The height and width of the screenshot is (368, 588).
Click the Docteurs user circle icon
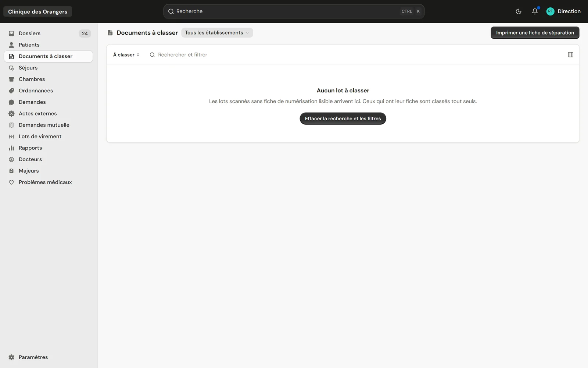point(11,159)
